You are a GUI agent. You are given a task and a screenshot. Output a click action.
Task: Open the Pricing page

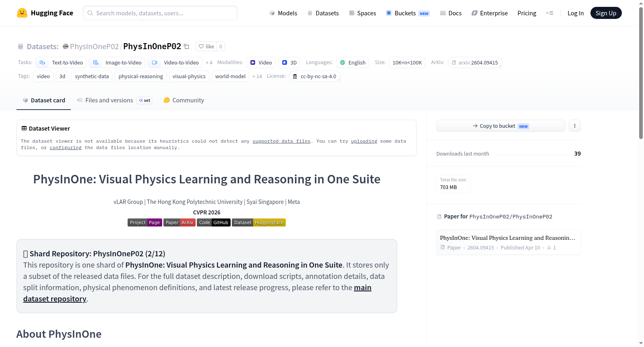[x=527, y=13]
